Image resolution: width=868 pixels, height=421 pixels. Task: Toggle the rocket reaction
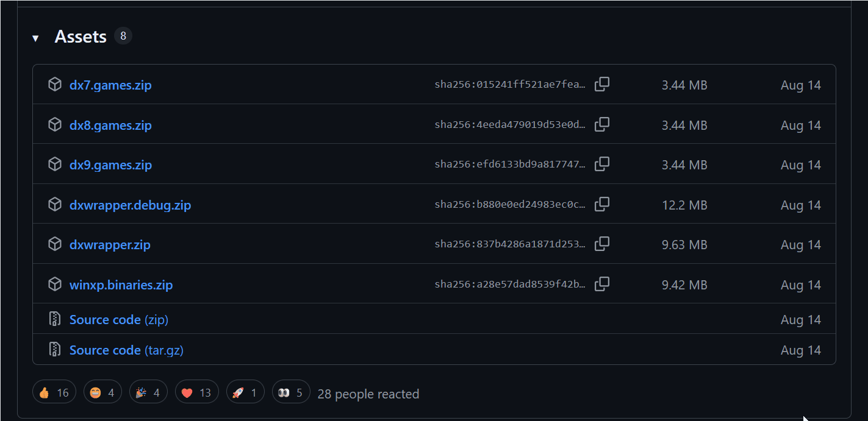245,392
